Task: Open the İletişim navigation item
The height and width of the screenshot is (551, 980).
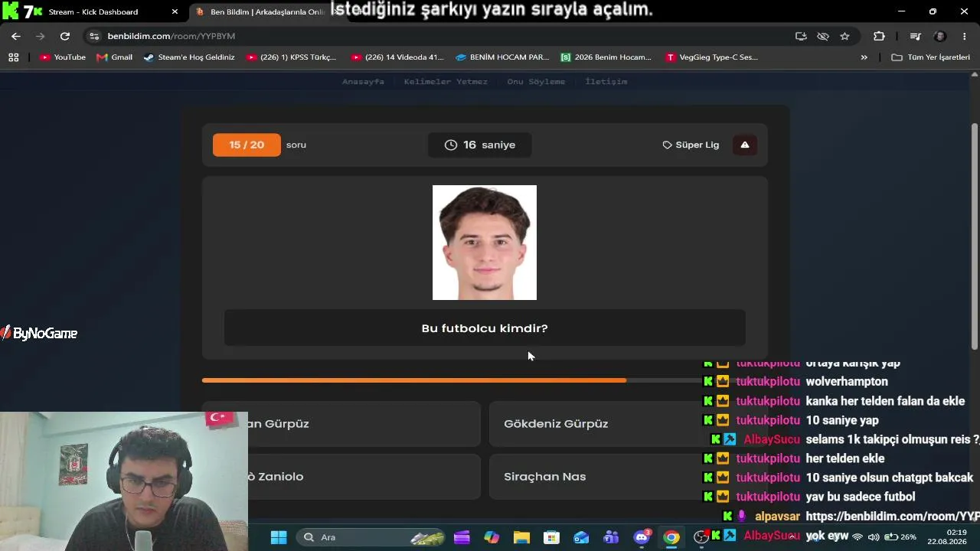Action: 606,82
